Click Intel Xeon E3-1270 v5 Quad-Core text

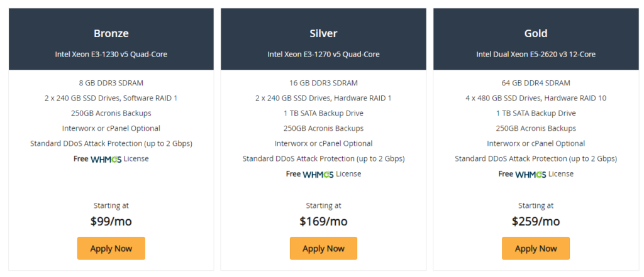[324, 54]
